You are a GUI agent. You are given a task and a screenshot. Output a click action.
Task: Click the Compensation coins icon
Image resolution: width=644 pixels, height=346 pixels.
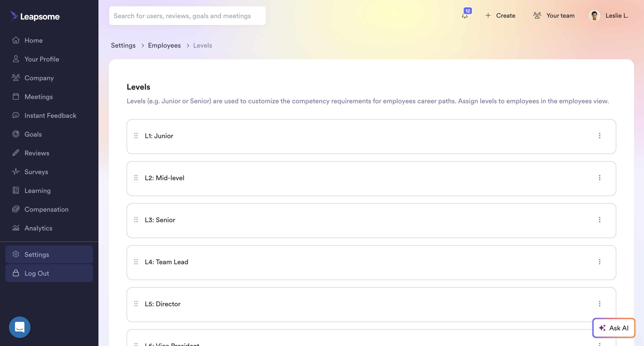[x=16, y=209]
